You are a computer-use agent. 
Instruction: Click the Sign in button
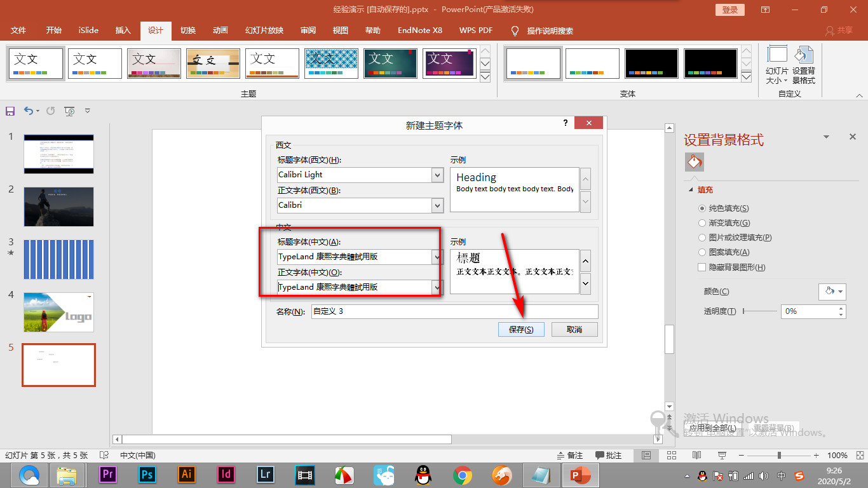730,10
